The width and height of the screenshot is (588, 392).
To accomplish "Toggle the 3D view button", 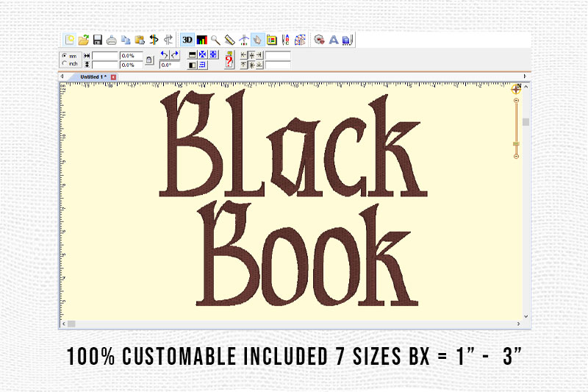I will coord(187,40).
